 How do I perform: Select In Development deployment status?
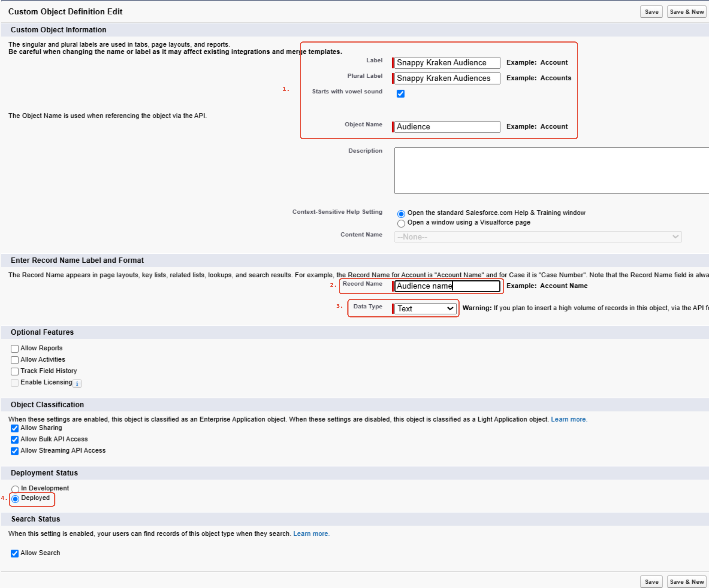(x=15, y=489)
